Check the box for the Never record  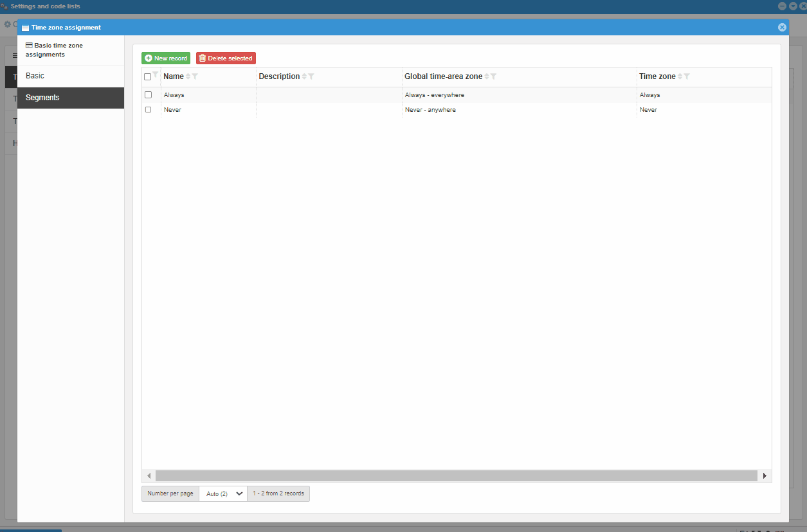(x=148, y=110)
